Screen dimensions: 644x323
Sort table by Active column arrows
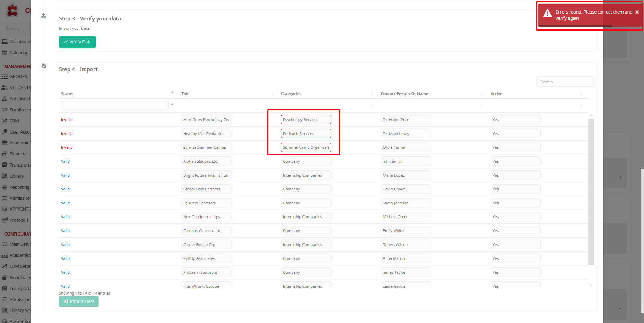pos(581,94)
